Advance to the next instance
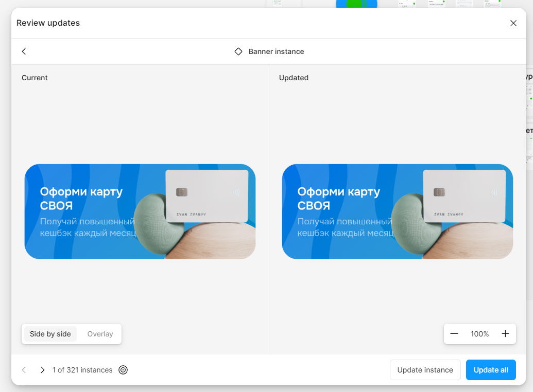Viewport: 533px width, 392px height. coord(43,370)
